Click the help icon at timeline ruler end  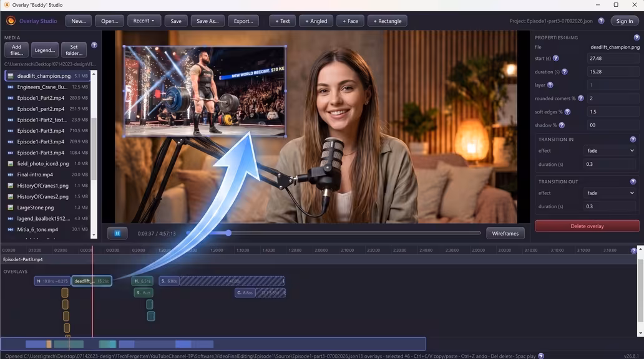coord(634,251)
